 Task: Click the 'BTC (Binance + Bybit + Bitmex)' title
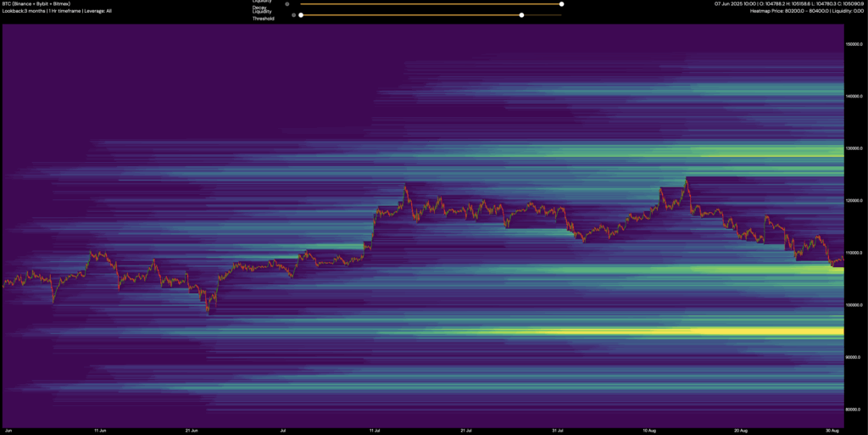[36, 4]
